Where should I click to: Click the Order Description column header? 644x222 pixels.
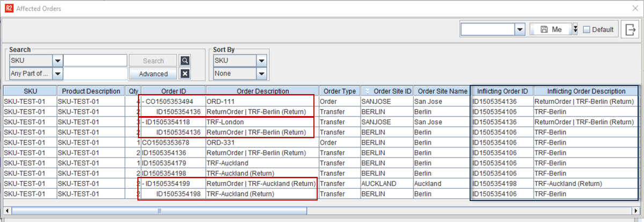(x=262, y=91)
